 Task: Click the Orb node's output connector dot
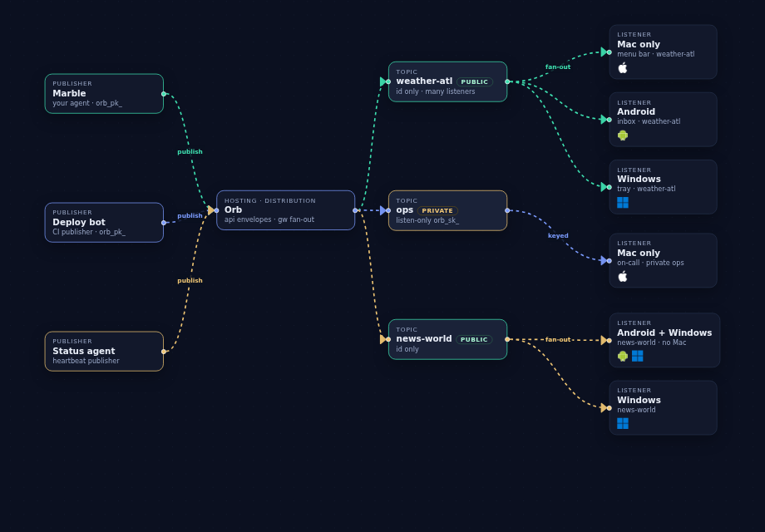pyautogui.click(x=355, y=210)
